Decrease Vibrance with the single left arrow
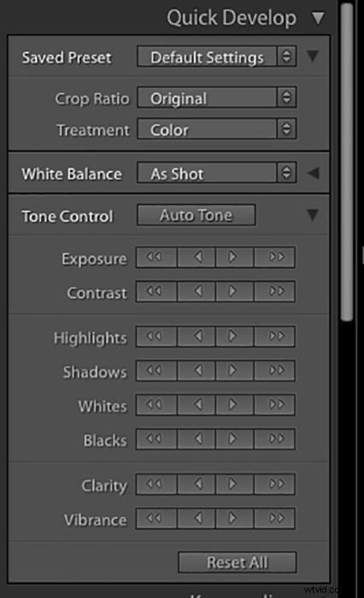 click(x=197, y=518)
